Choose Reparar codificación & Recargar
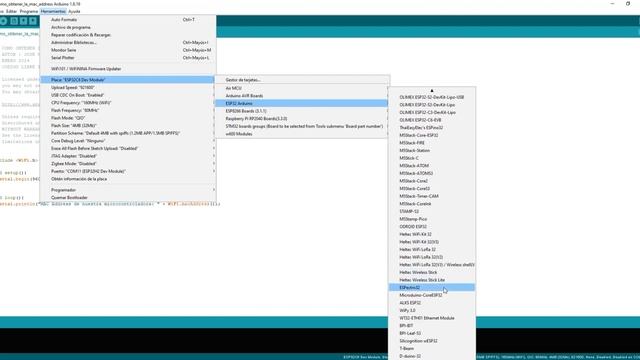The height and width of the screenshot is (360, 640). pyautogui.click(x=127, y=35)
